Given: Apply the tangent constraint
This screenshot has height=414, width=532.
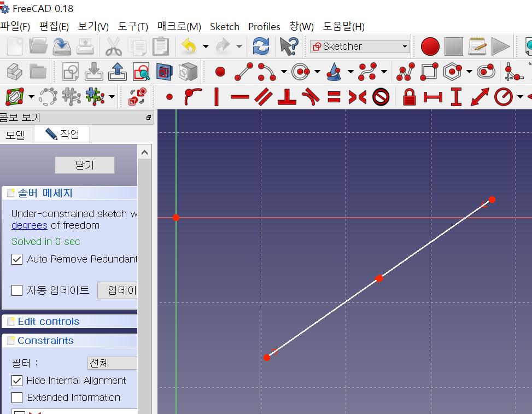Looking at the screenshot, I should [311, 97].
